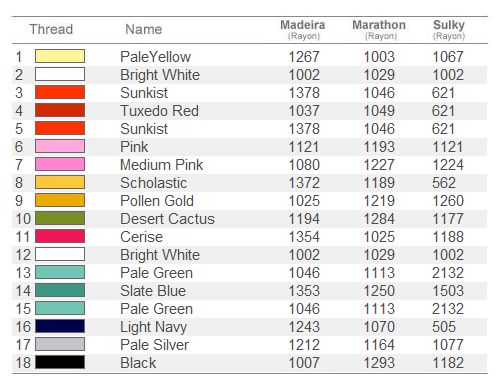Viewport: 500px width, 384px height.
Task: Select Marathon code 1293 for Black
Action: tap(379, 363)
